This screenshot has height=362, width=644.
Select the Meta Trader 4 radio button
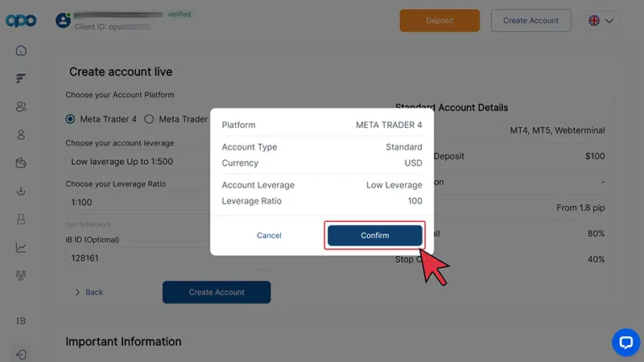point(71,119)
